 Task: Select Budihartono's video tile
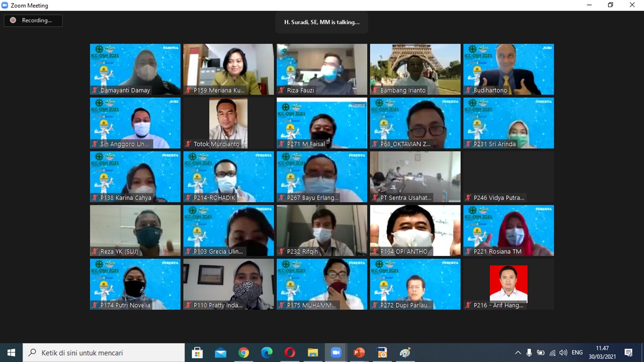[x=508, y=69]
